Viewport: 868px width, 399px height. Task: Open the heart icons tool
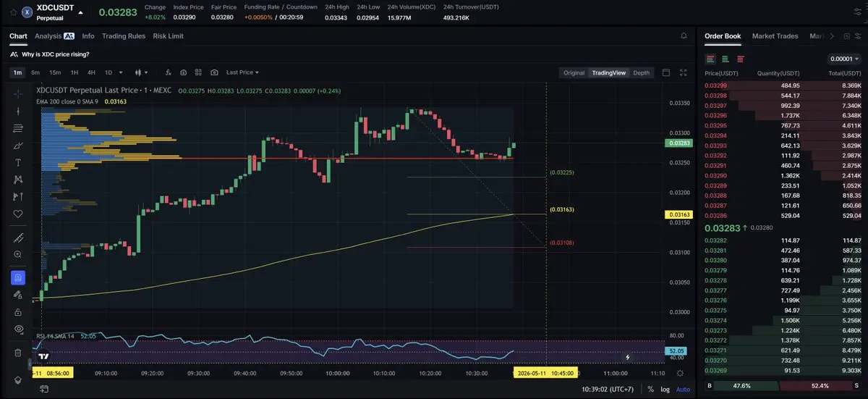coord(18,214)
